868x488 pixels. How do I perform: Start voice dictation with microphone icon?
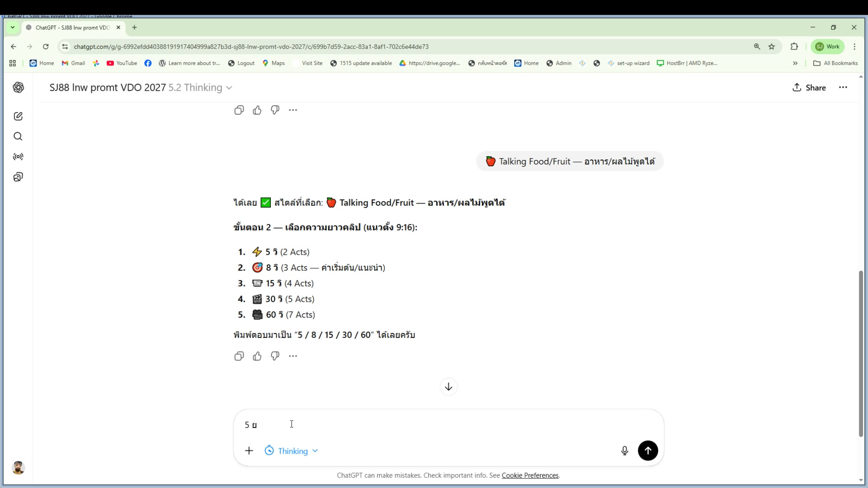pyautogui.click(x=624, y=450)
